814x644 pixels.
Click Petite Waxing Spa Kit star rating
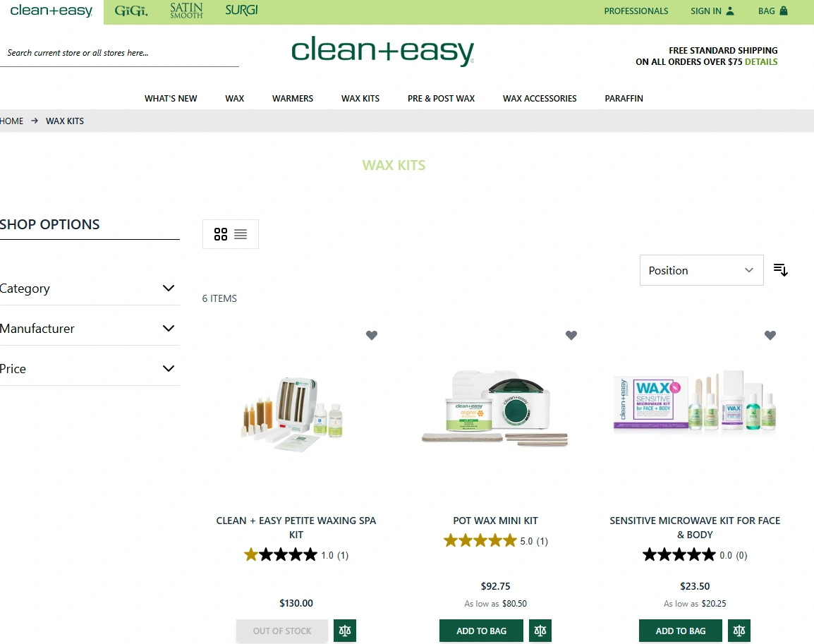280,554
